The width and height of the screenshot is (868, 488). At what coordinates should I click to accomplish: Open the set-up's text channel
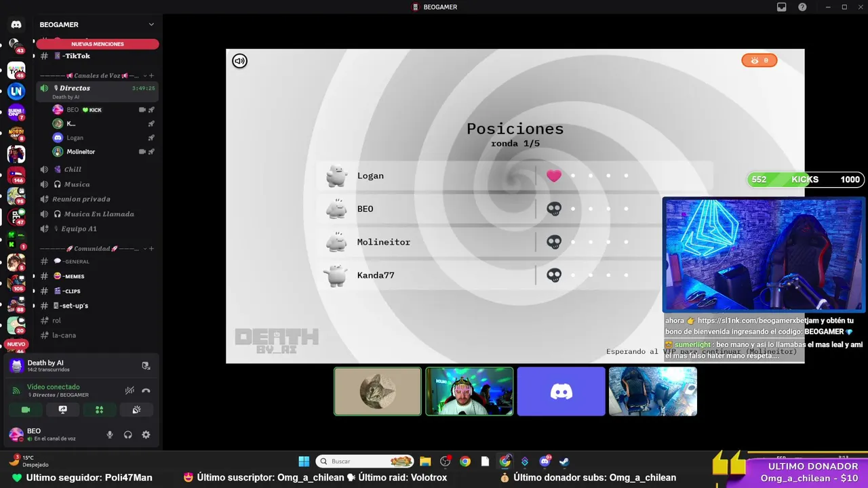tap(98, 306)
